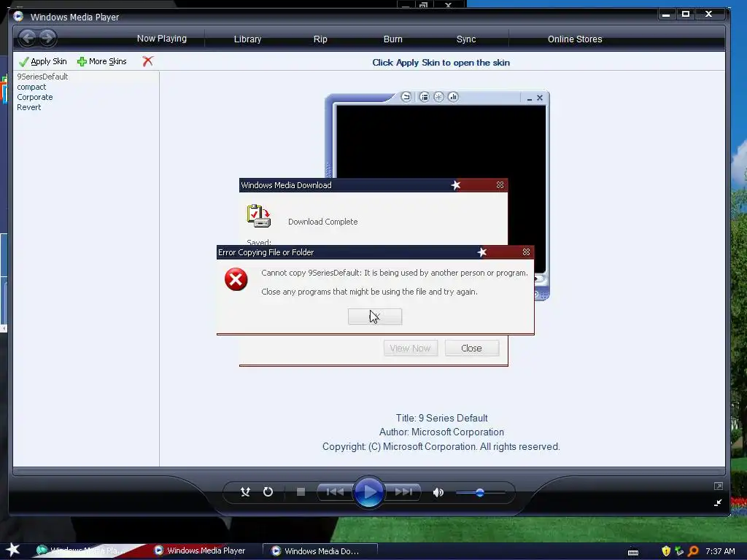The width and height of the screenshot is (747, 560).
Task: Click Apply Skin in the toolbar
Action: point(43,61)
